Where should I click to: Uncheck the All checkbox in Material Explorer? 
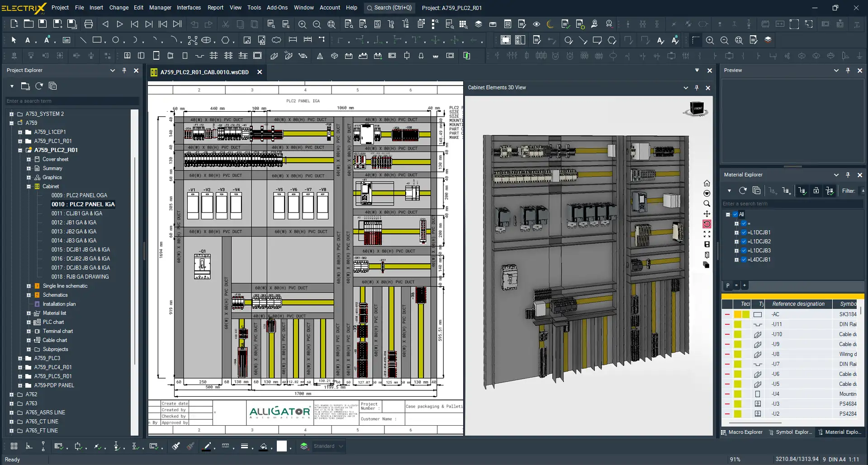point(735,214)
